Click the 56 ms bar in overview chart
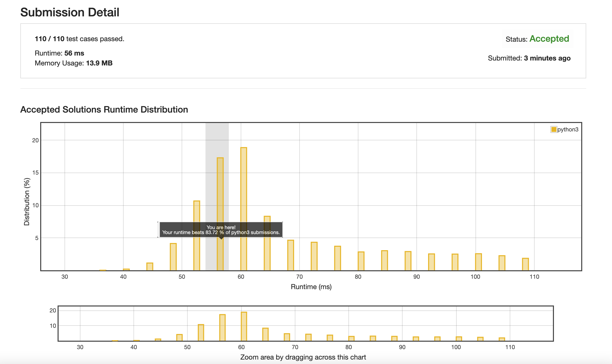612x364 pixels. [x=222, y=328]
